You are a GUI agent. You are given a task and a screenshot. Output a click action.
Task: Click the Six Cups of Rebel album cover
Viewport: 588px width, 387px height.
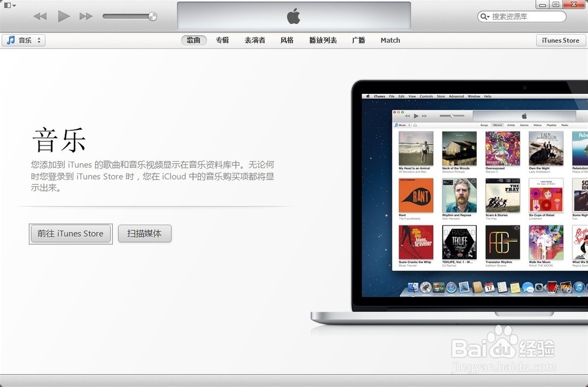pos(546,196)
